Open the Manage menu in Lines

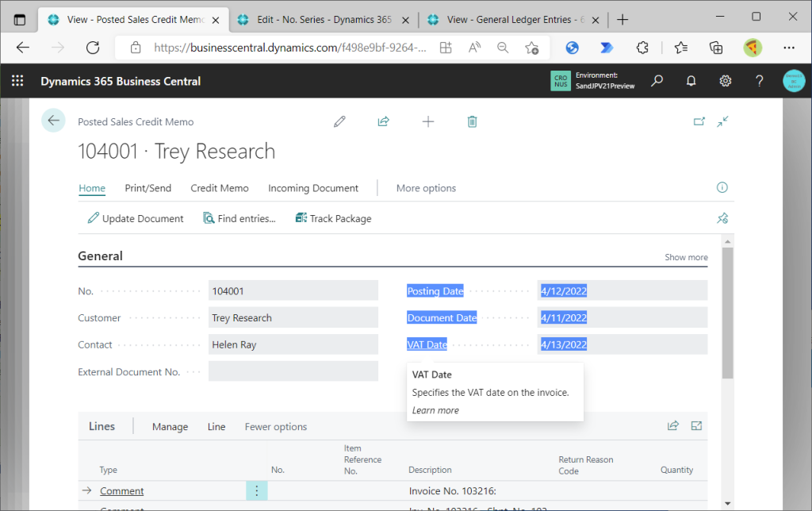pos(170,427)
